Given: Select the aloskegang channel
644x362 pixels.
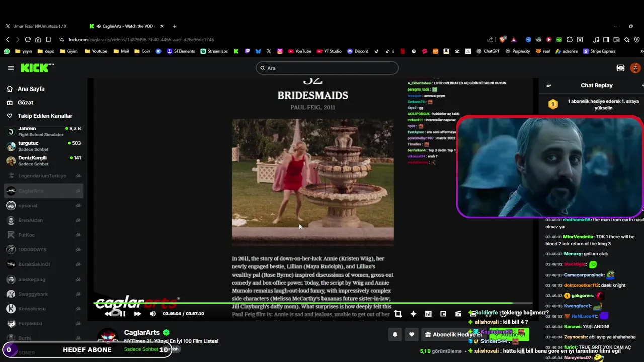Looking at the screenshot, I should (x=43, y=279).
